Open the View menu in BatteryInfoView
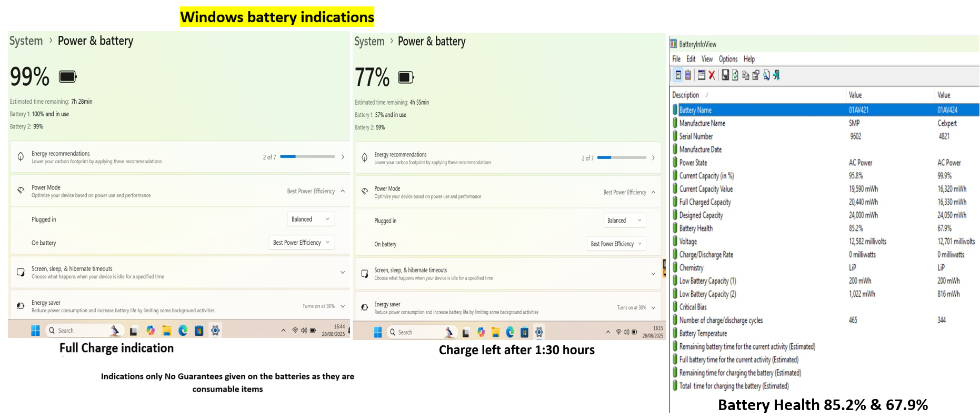This screenshot has width=980, height=419. pyautogui.click(x=707, y=59)
